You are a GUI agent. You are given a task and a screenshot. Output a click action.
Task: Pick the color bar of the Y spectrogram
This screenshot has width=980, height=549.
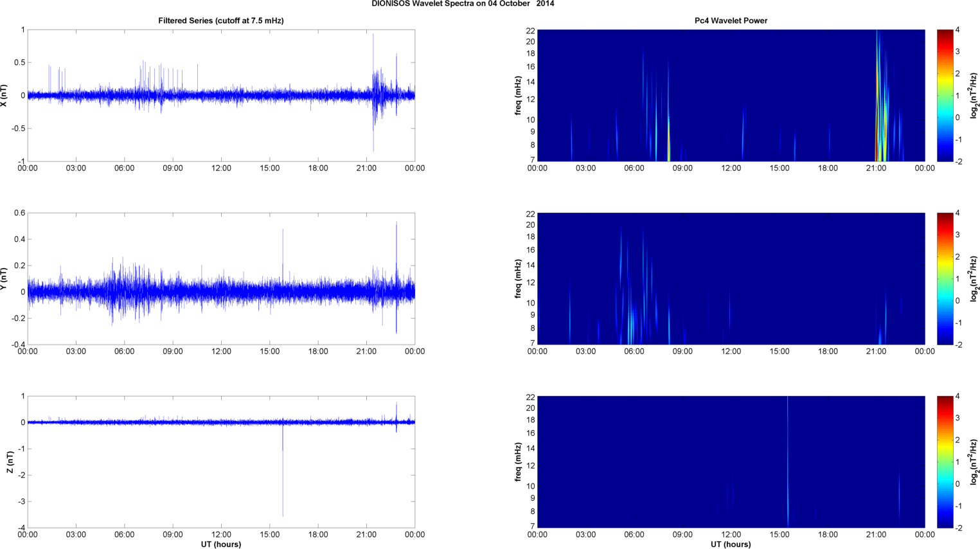tap(945, 278)
